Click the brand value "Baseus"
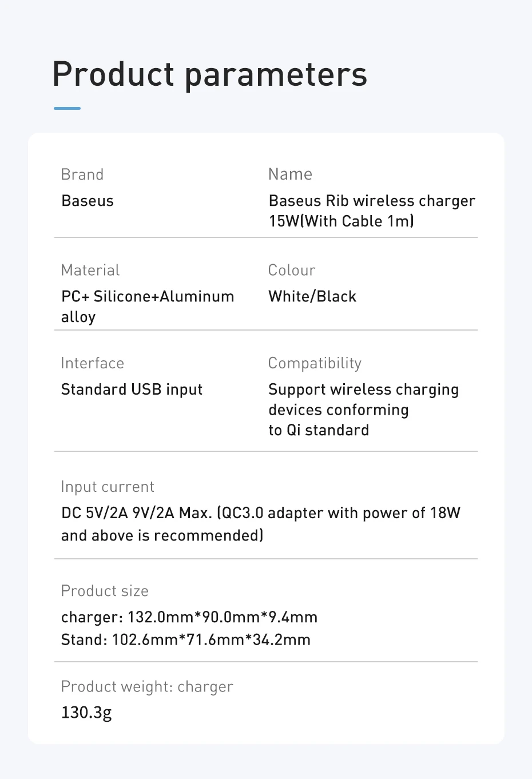532x779 pixels. point(88,201)
